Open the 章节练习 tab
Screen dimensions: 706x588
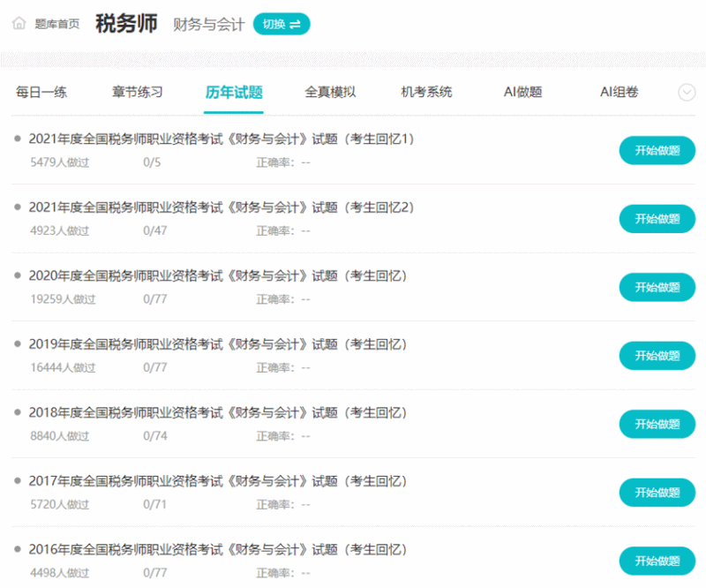coord(137,92)
